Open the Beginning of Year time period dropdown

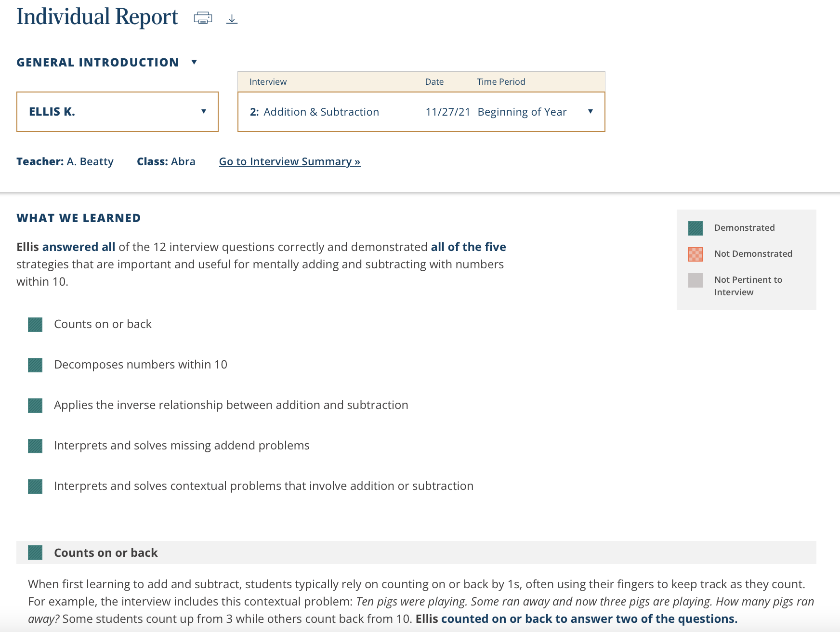[591, 112]
